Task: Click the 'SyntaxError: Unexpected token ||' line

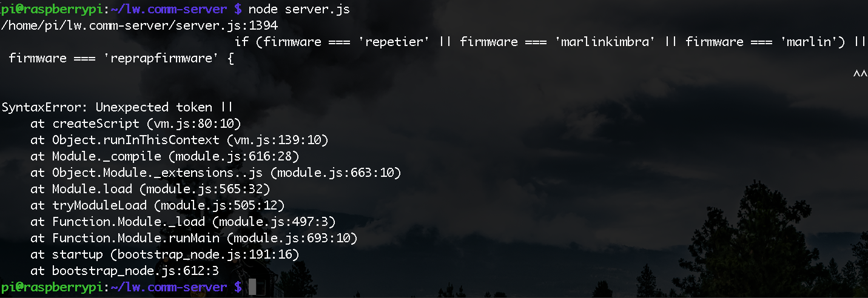Action: click(x=118, y=107)
